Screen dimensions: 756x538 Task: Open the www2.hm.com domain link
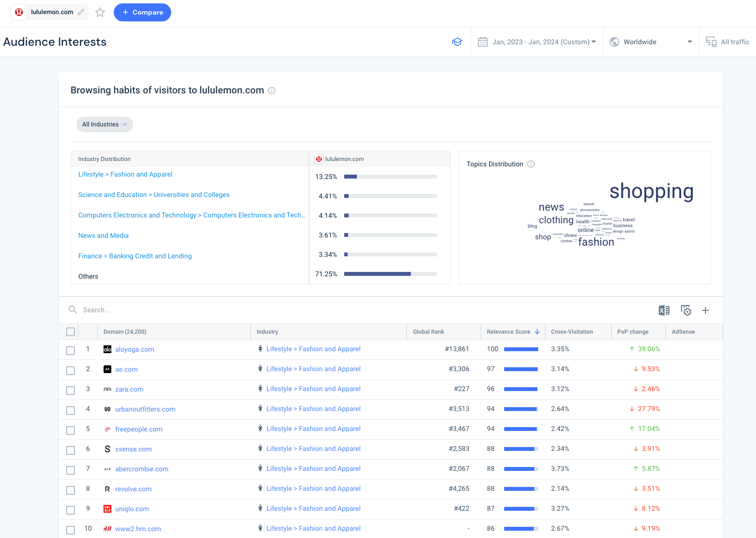pos(138,529)
